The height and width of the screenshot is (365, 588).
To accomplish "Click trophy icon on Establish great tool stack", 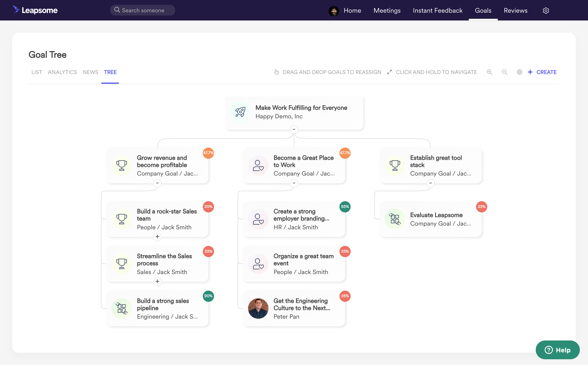I will 395,165.
